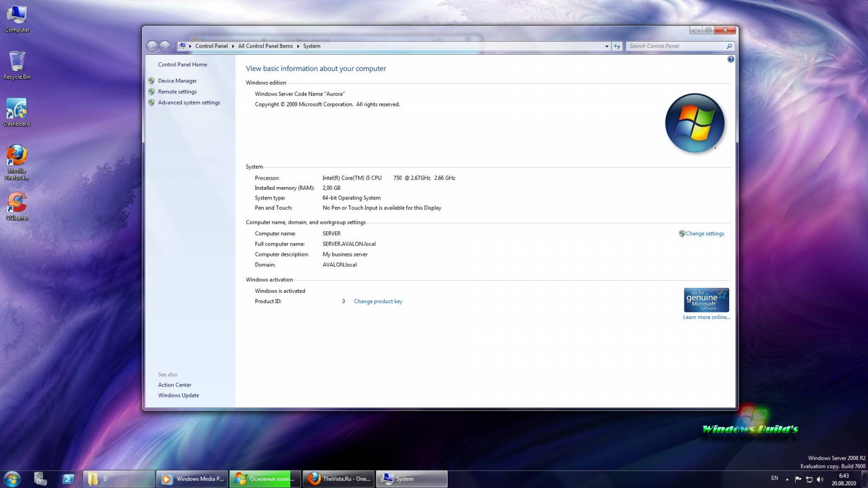Click the Intel Core i5 processor text
This screenshot has height=488, width=868.
point(389,178)
